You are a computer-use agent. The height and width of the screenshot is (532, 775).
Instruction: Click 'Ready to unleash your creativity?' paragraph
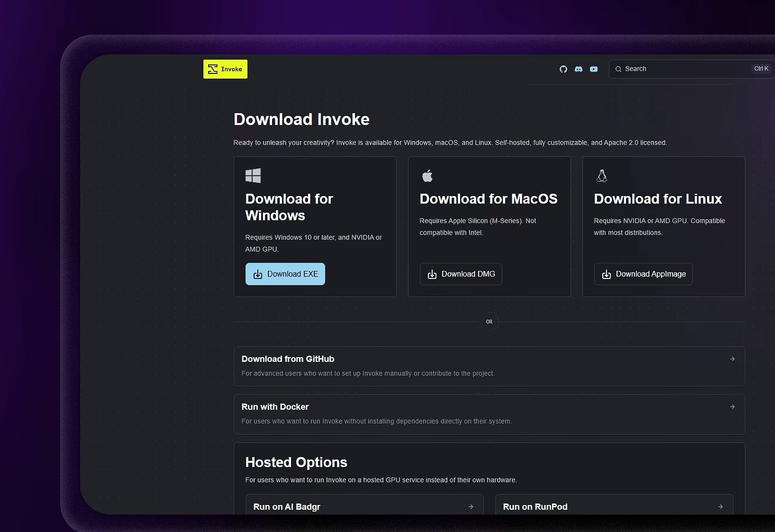tap(450, 143)
